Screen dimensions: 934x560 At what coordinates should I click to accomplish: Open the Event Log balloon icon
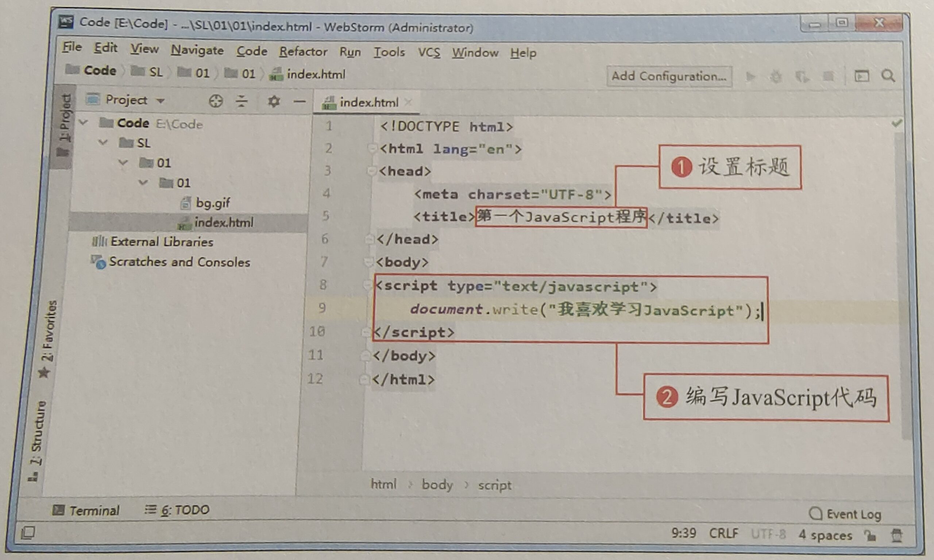tap(815, 513)
